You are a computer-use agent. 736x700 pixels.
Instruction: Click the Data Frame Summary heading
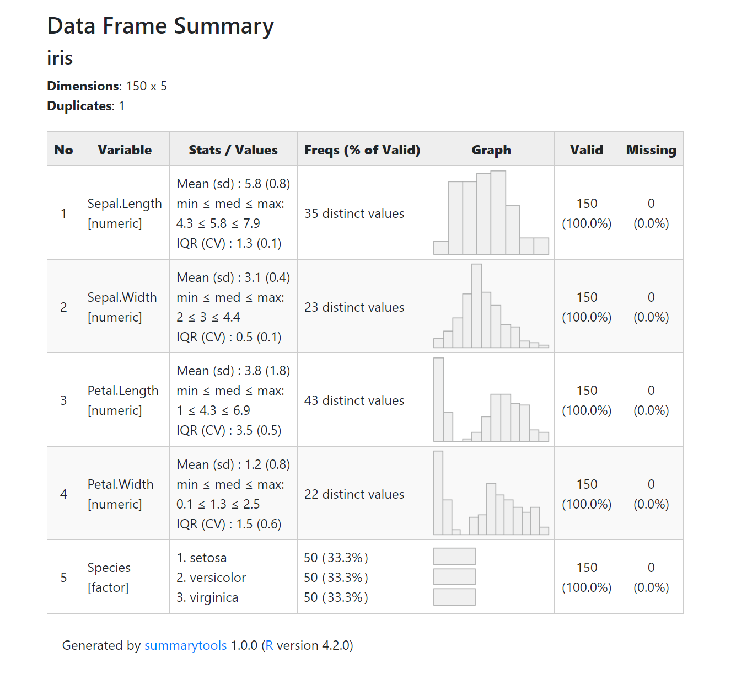pos(160,26)
